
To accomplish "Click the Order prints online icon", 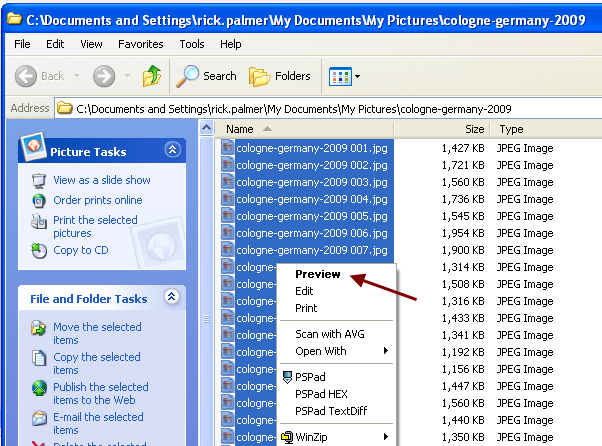I will click(39, 200).
